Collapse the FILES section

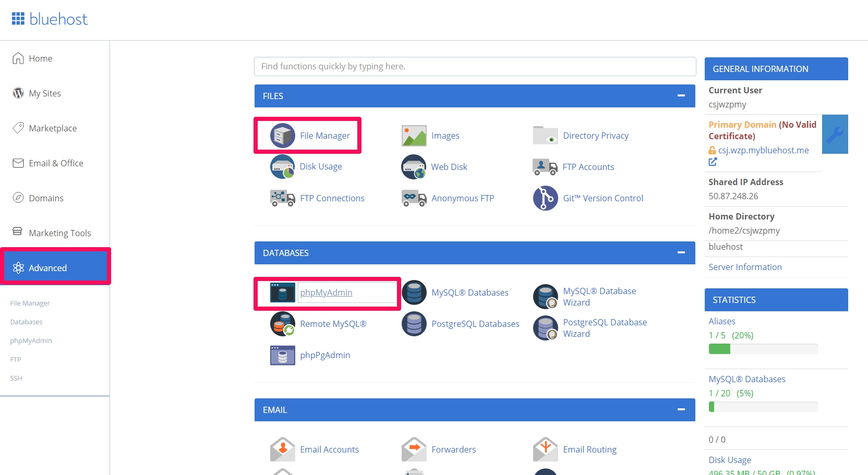point(681,96)
